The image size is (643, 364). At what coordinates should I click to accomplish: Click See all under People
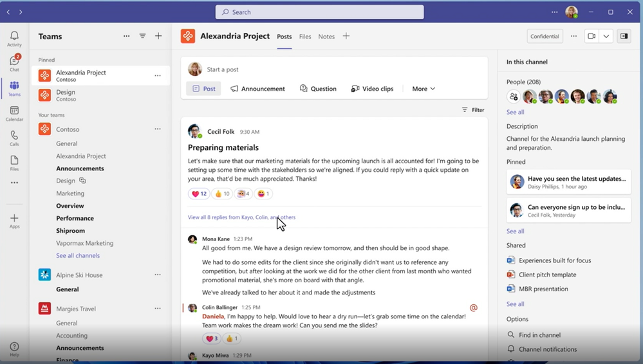tap(515, 112)
